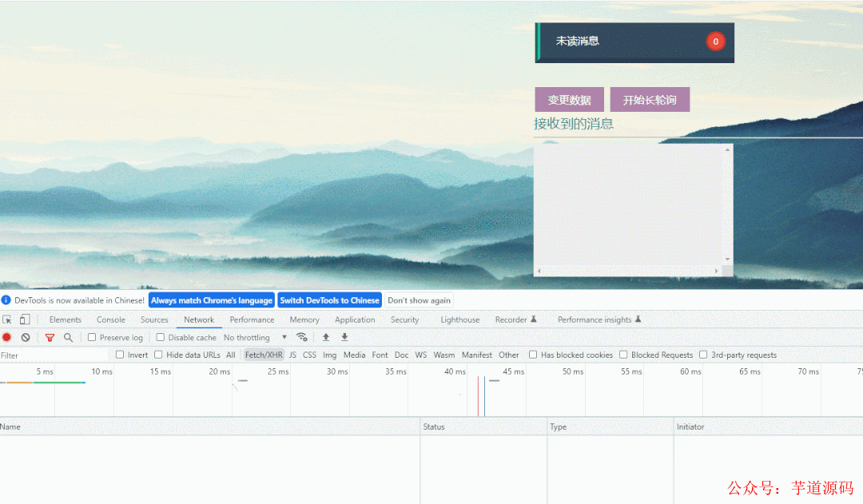Viewport: 863px width, 504px height.
Task: Clear the network log
Action: point(25,337)
